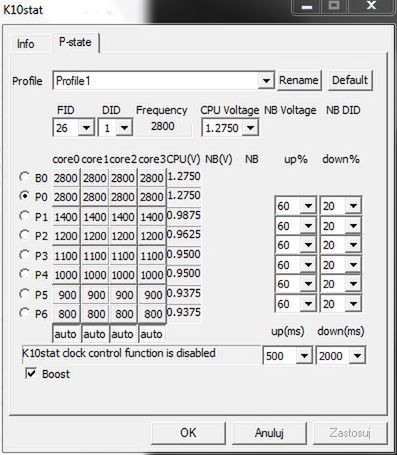Image resolution: width=397 pixels, height=455 pixels.
Task: Select the P0 radio button
Action: (x=24, y=196)
